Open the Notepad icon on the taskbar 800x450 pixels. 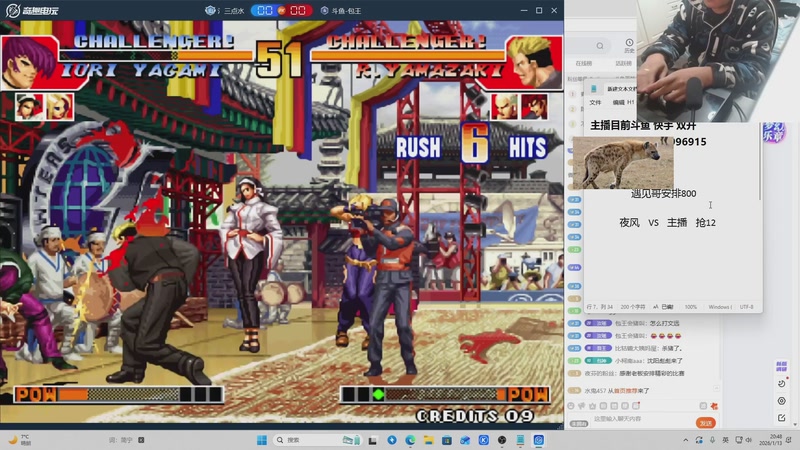520,440
